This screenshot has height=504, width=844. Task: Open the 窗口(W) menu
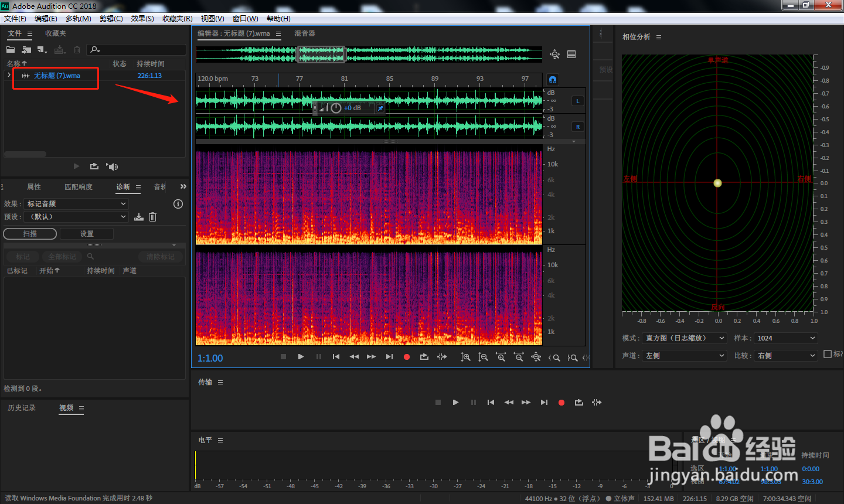tap(246, 19)
